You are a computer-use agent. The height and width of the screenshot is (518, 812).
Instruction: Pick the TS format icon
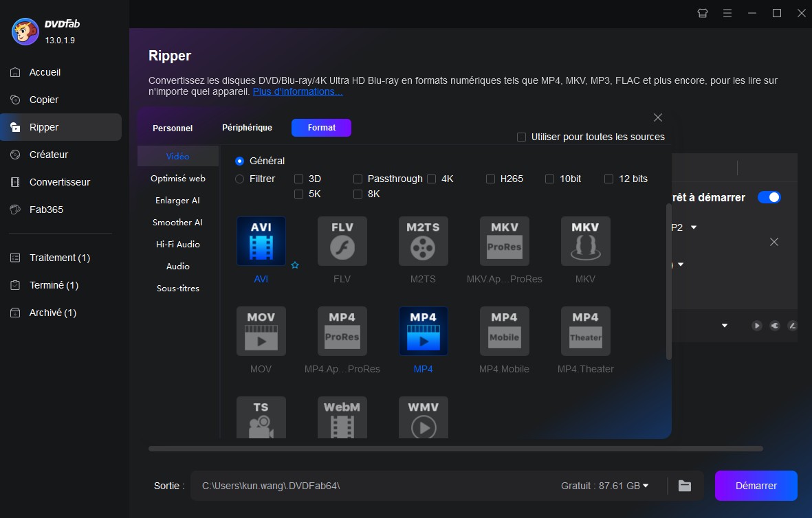pyautogui.click(x=261, y=418)
